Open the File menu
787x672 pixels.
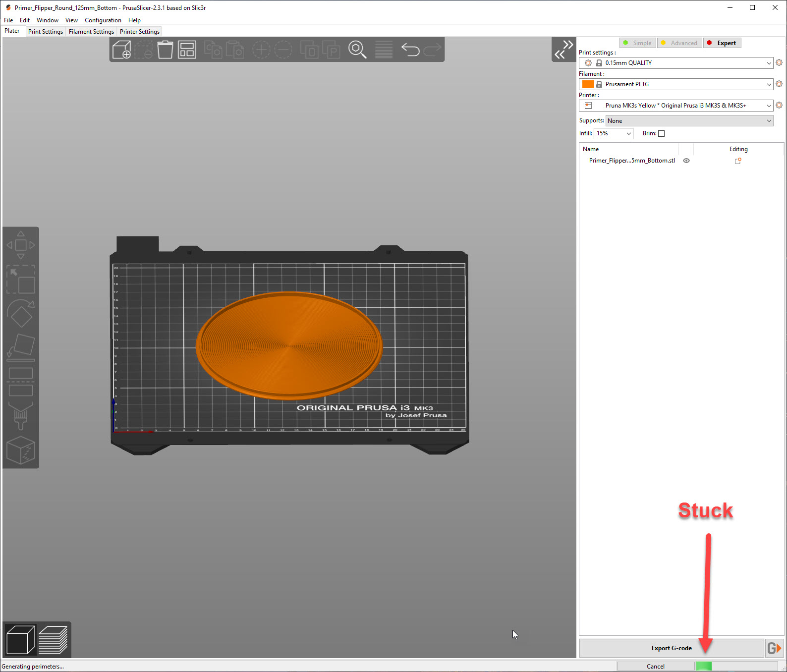click(x=8, y=20)
